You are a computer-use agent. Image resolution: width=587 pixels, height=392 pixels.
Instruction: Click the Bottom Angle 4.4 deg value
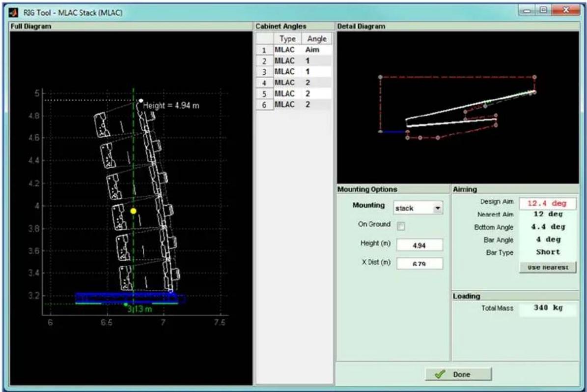pyautogui.click(x=548, y=227)
